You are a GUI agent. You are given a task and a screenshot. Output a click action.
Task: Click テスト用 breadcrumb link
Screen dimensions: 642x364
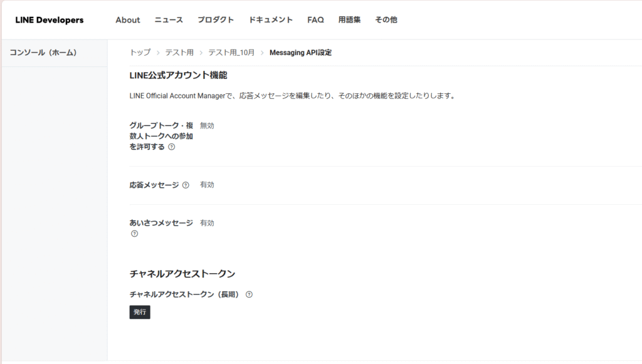pyautogui.click(x=179, y=53)
